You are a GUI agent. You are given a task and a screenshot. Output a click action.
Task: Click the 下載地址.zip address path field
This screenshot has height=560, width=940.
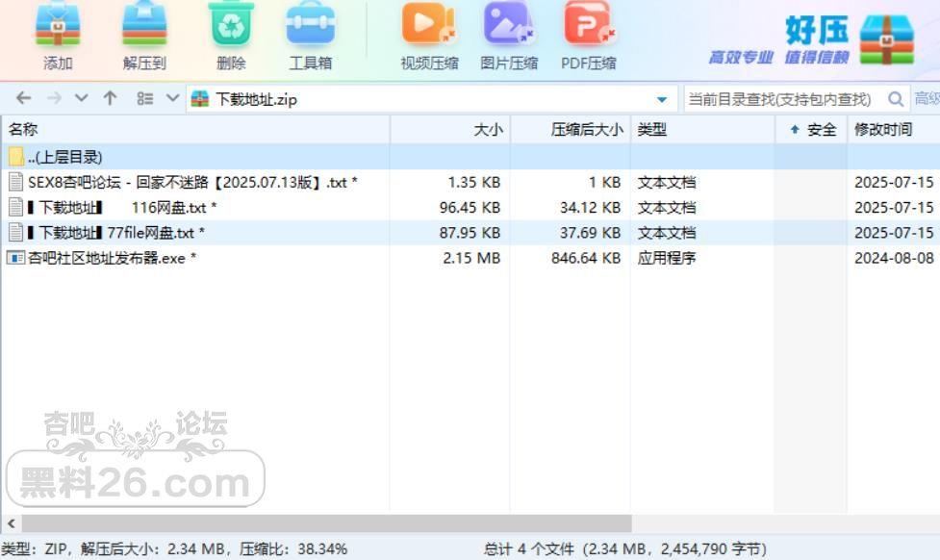pos(432,99)
